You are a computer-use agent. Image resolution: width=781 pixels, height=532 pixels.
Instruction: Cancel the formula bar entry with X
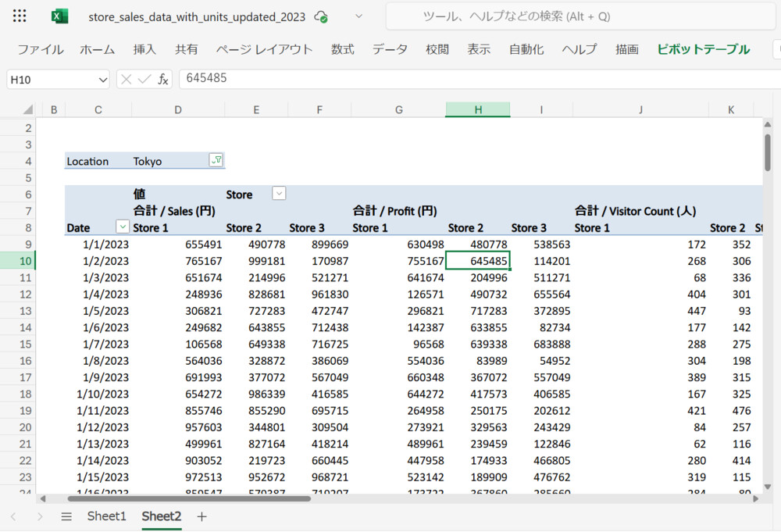(x=126, y=79)
